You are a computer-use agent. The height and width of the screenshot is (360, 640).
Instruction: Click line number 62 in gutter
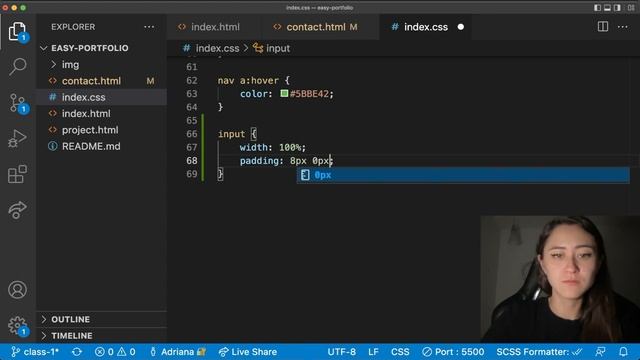[x=191, y=80]
